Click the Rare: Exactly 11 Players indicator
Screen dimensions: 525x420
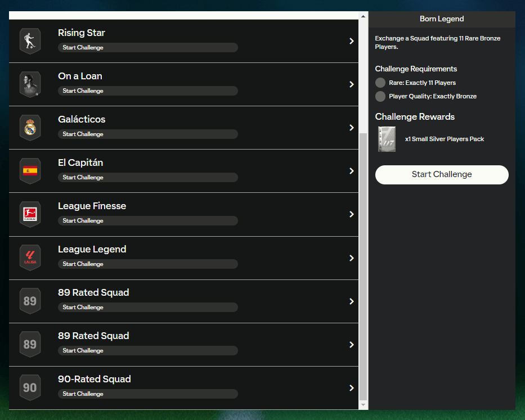pos(380,83)
